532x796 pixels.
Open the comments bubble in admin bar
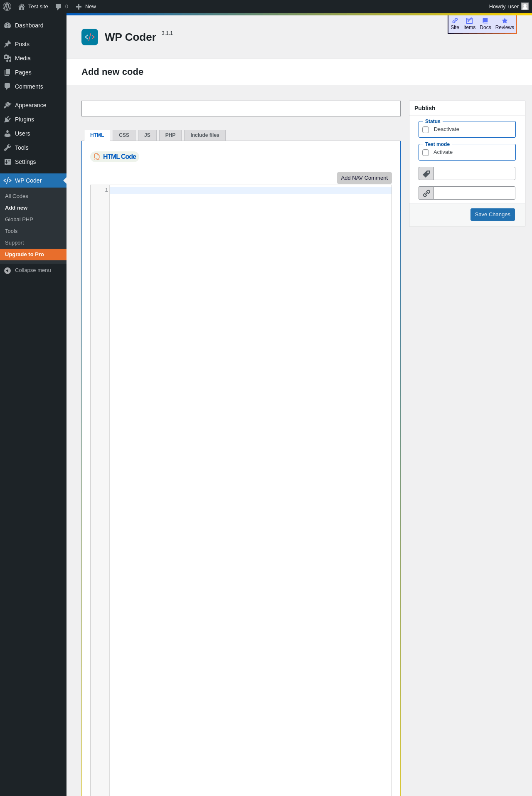point(62,7)
